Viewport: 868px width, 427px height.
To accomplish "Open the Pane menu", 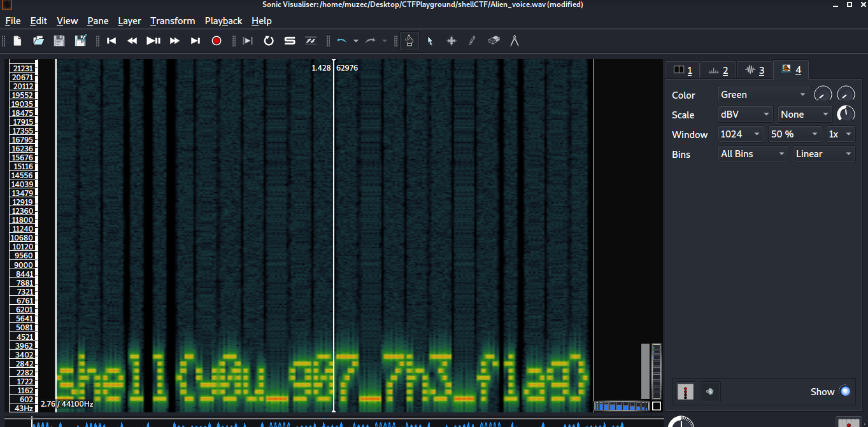I will tap(98, 21).
